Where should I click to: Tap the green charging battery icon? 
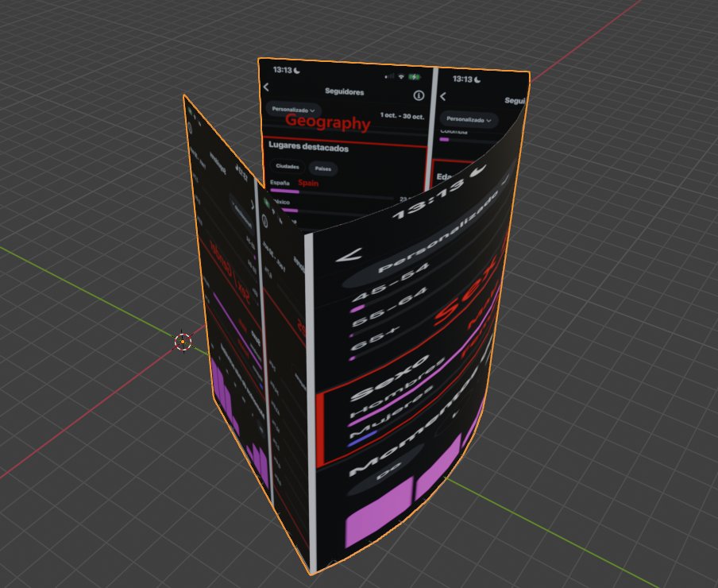tap(413, 76)
